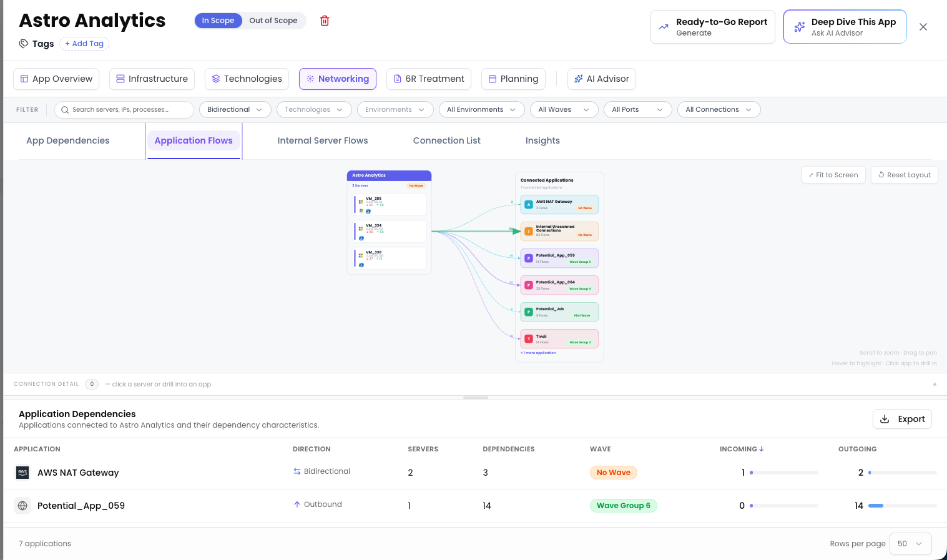Switch to Internal Server Flows sub-tab

[323, 141]
